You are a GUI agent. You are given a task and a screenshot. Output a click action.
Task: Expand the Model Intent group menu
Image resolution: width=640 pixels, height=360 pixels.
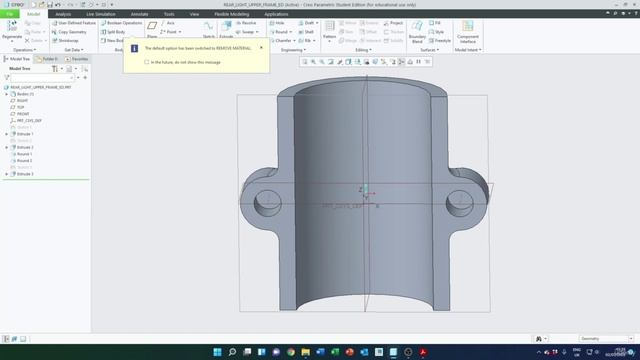468,50
